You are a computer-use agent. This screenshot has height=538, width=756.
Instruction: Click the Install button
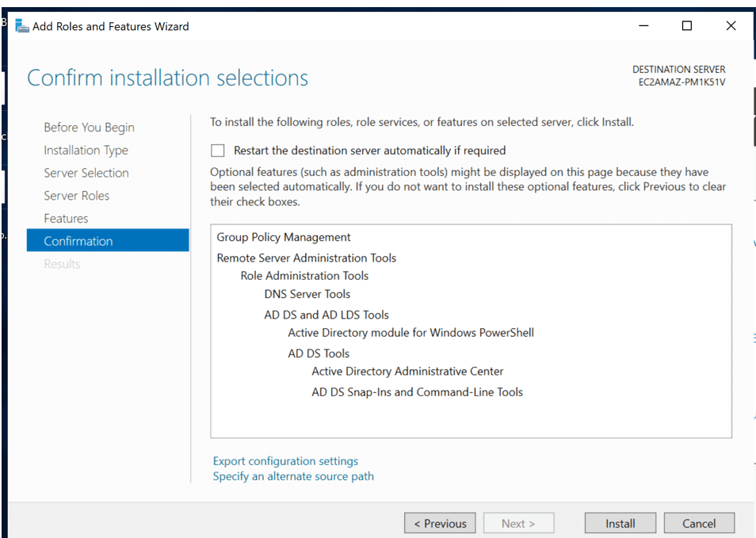tap(620, 524)
